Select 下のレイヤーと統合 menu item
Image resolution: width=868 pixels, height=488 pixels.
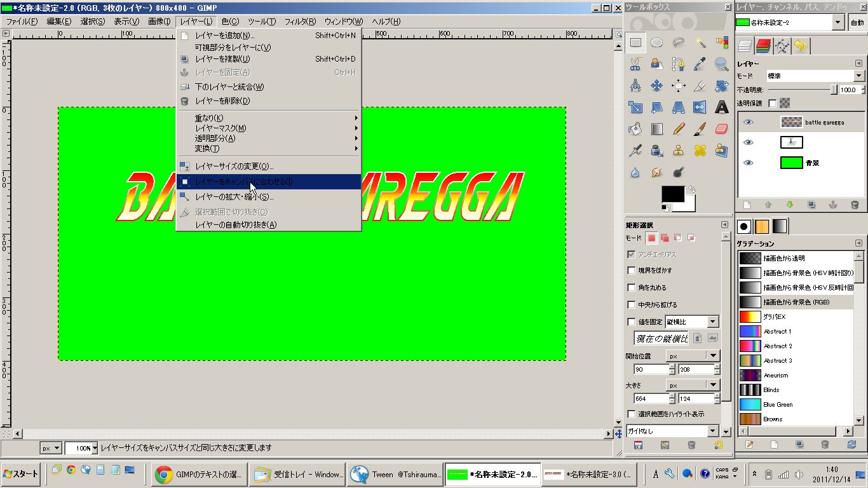[x=268, y=87]
